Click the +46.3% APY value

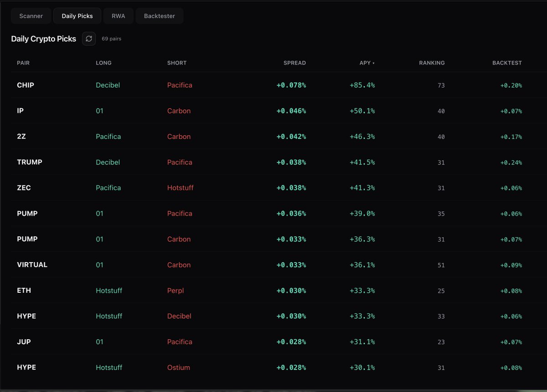[x=362, y=137]
